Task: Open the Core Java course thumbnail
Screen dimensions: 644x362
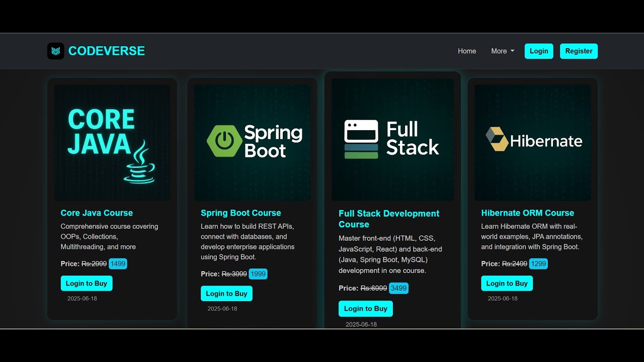Action: tap(112, 143)
